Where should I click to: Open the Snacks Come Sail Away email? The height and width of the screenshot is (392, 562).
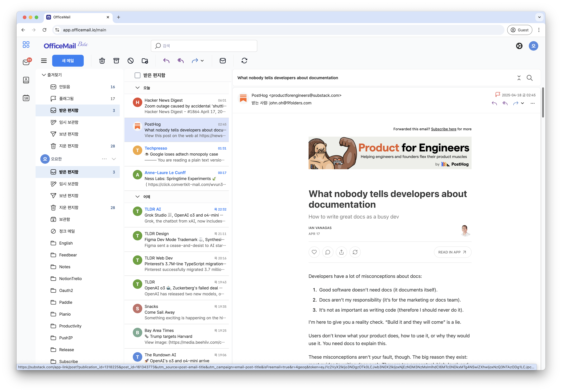(x=177, y=312)
